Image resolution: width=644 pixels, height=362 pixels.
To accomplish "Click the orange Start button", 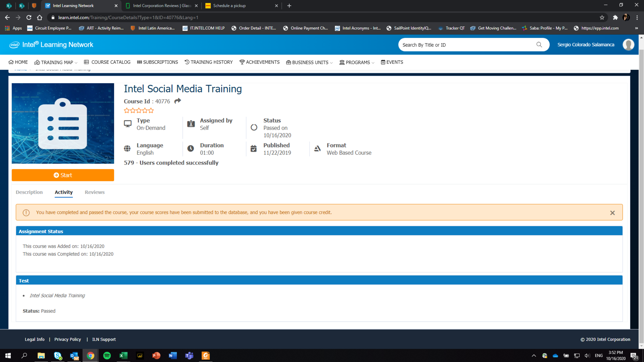I will tap(63, 175).
